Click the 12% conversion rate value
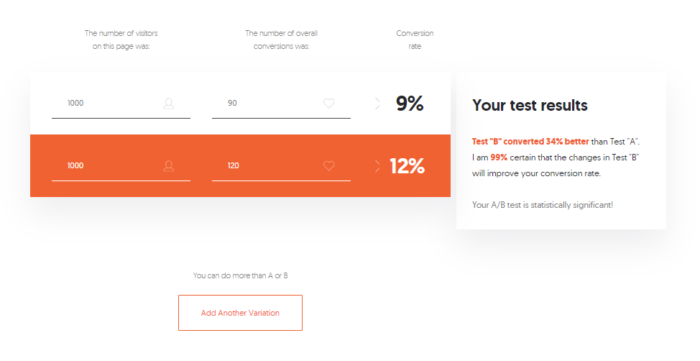This screenshot has height=361, width=700. point(407,166)
